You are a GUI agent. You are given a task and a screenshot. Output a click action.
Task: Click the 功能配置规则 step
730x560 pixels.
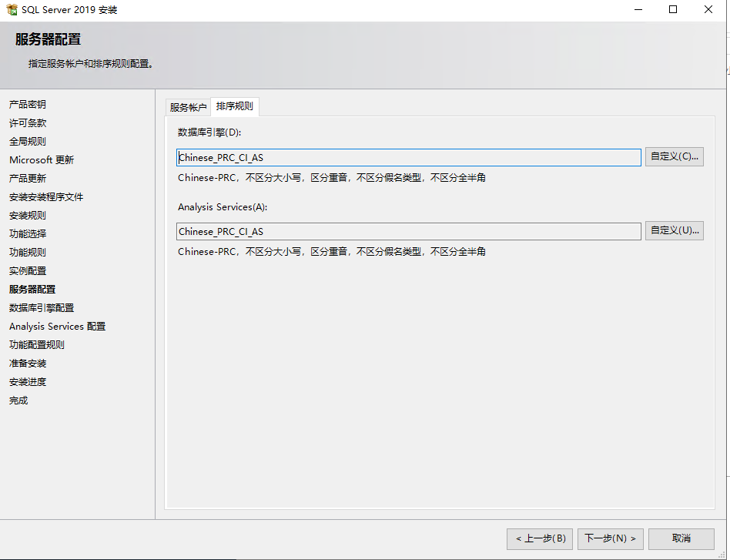(x=37, y=345)
